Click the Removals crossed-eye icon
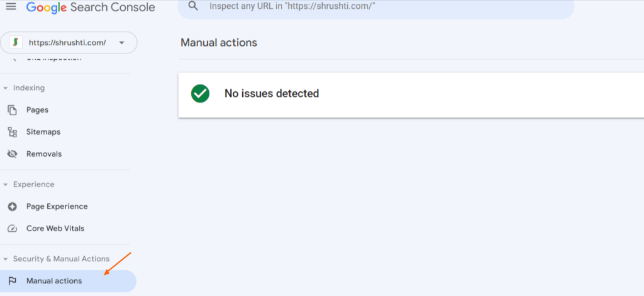This screenshot has height=296, width=644. (x=13, y=154)
